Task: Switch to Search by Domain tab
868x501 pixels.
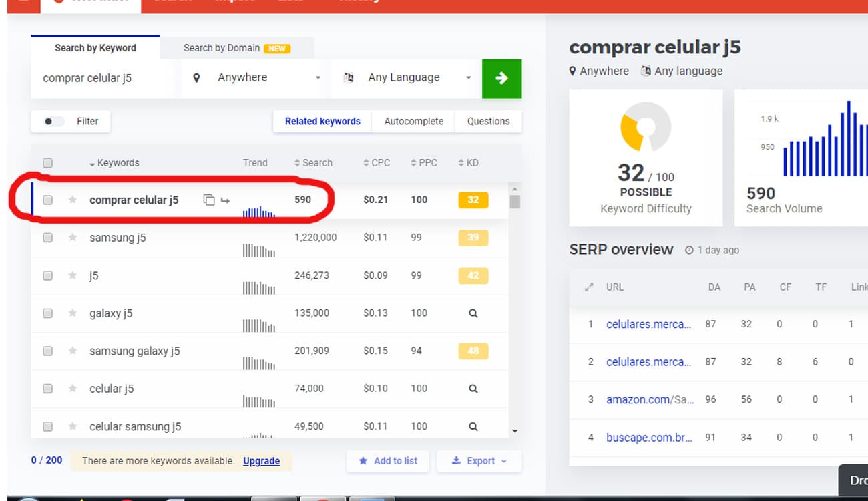Action: pos(236,48)
